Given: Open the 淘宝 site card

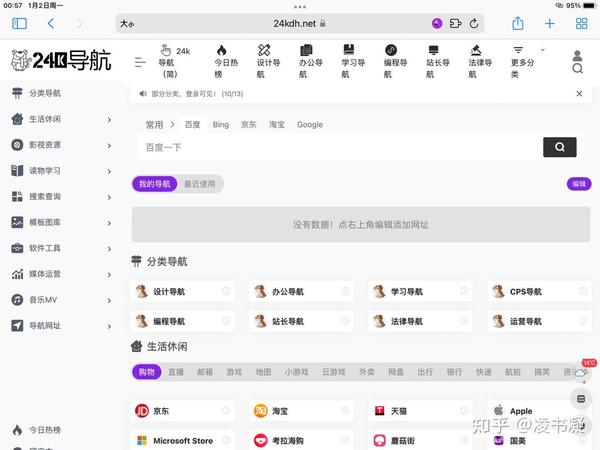Looking at the screenshot, I should [302, 411].
